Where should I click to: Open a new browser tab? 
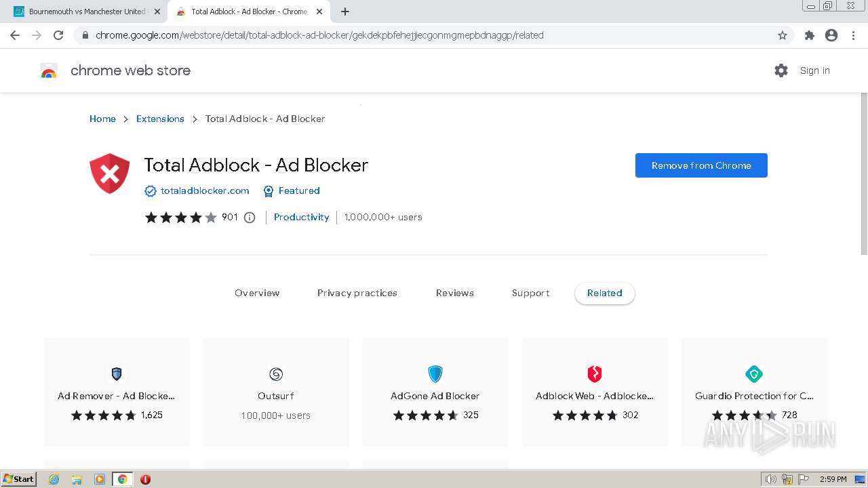tap(345, 12)
